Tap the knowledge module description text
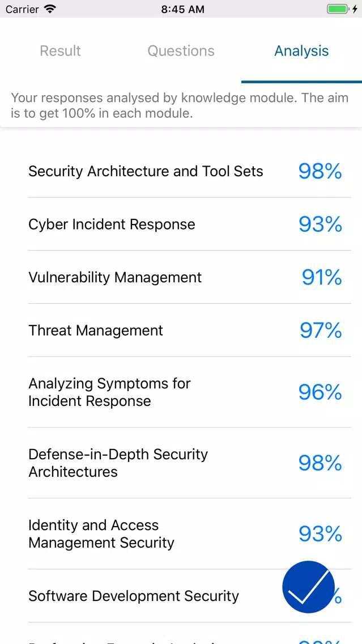The height and width of the screenshot is (644, 362). (180, 105)
